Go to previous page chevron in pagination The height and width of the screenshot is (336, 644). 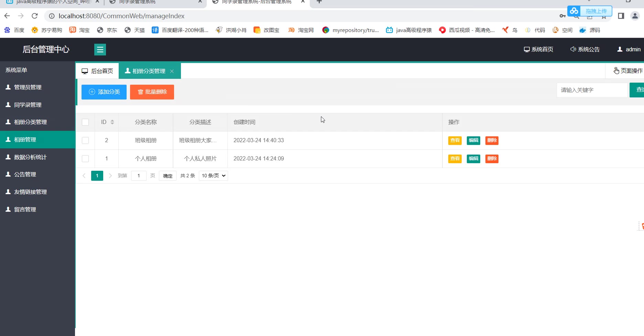pos(84,176)
